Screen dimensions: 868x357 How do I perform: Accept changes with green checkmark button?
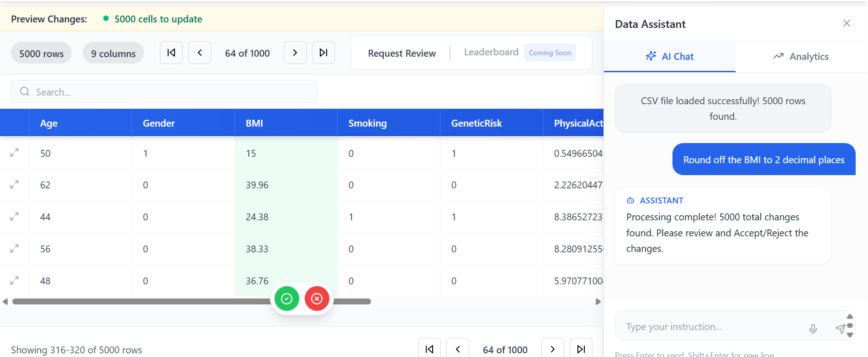tap(287, 298)
